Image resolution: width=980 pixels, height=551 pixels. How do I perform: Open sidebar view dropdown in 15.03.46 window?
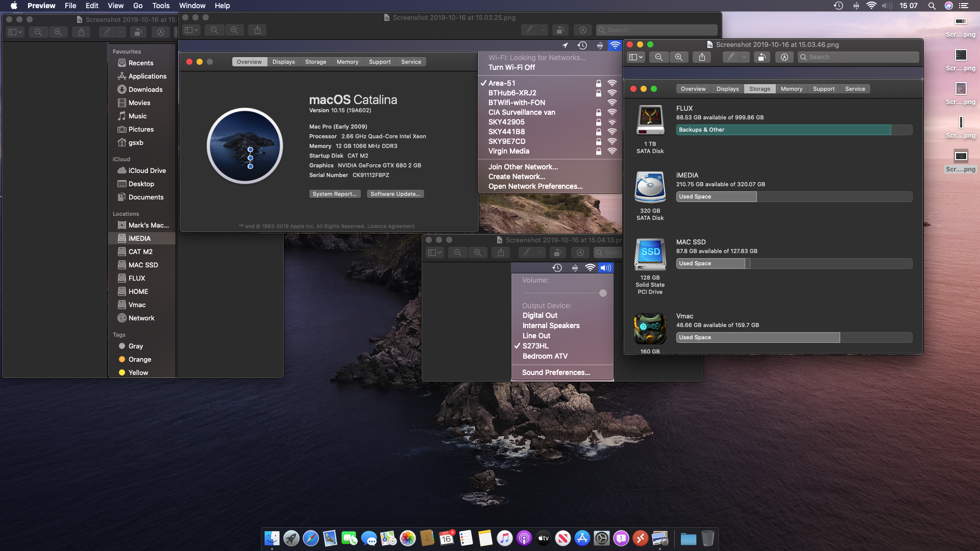636,57
